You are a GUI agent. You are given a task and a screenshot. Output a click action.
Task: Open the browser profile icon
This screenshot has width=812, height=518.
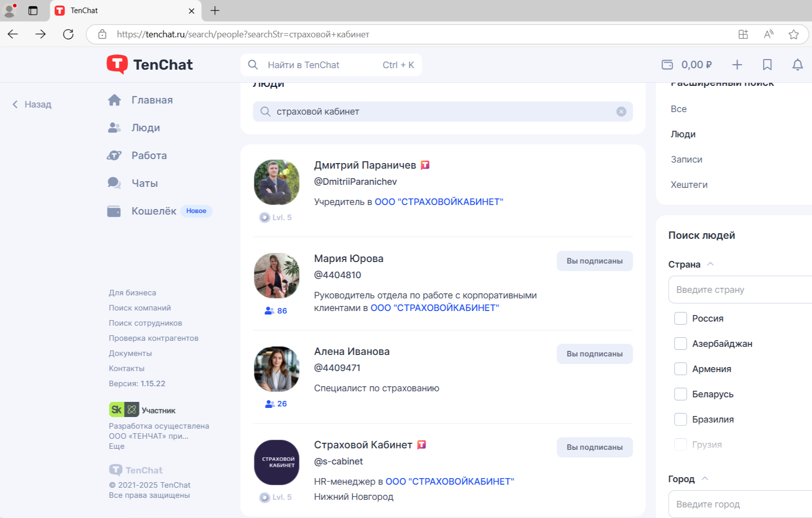coord(10,10)
